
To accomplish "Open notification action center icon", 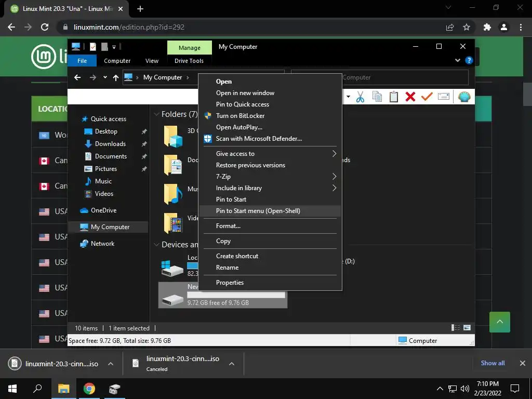I will [515, 389].
